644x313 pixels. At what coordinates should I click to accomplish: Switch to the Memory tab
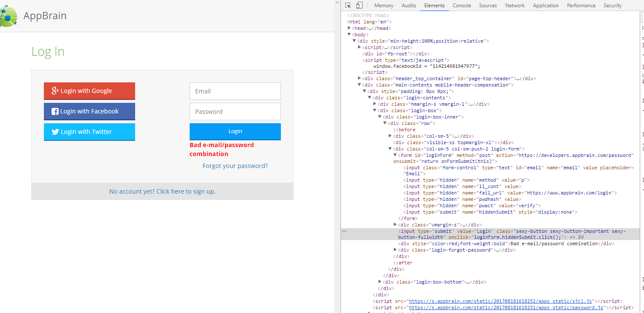click(384, 6)
